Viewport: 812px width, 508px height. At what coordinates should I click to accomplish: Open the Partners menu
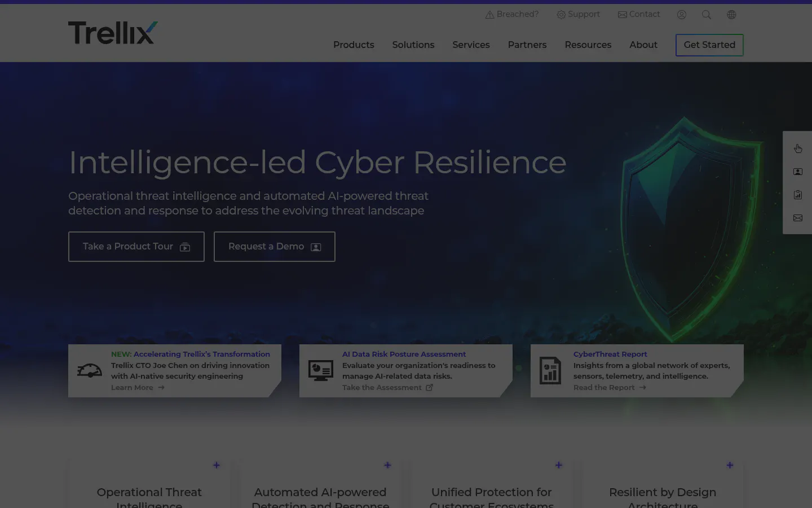(x=527, y=45)
